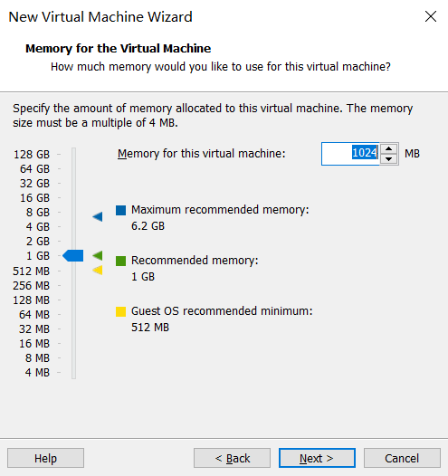Click the green recommended memory arrow marker
Viewport: 448px width, 476px height.
(x=98, y=255)
